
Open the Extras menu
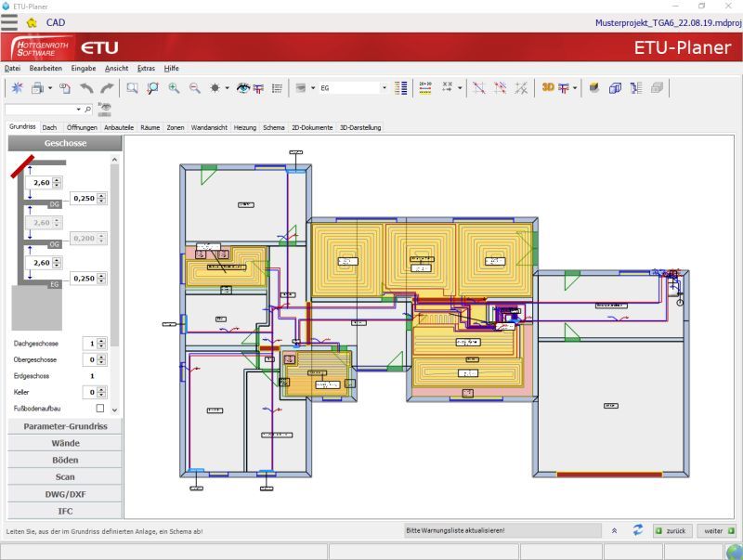click(x=146, y=68)
